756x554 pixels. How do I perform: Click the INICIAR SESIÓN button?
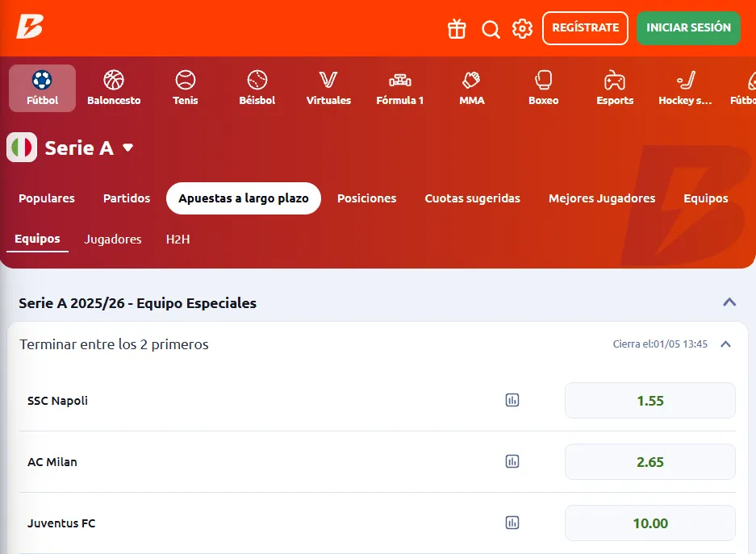pyautogui.click(x=688, y=28)
